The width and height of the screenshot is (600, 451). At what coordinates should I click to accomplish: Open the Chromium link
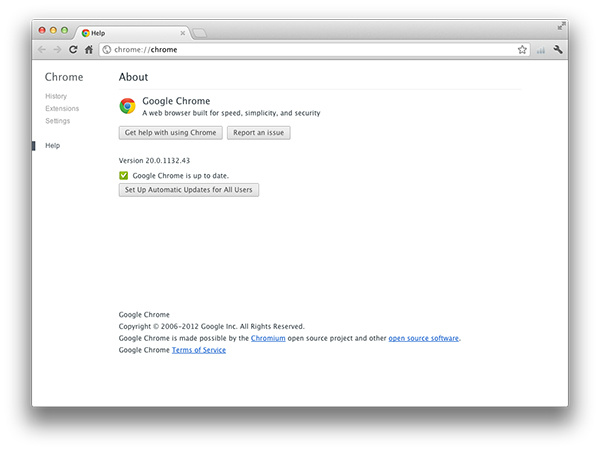click(268, 338)
